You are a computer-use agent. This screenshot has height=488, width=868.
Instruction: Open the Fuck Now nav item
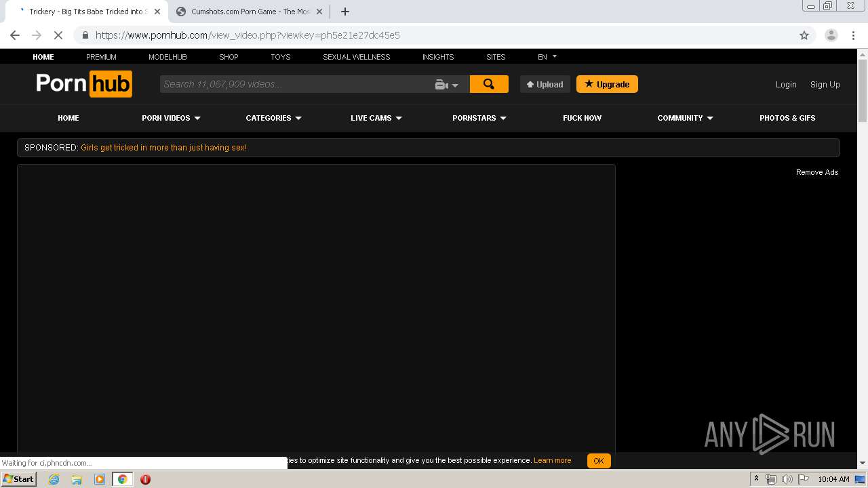pyautogui.click(x=582, y=118)
